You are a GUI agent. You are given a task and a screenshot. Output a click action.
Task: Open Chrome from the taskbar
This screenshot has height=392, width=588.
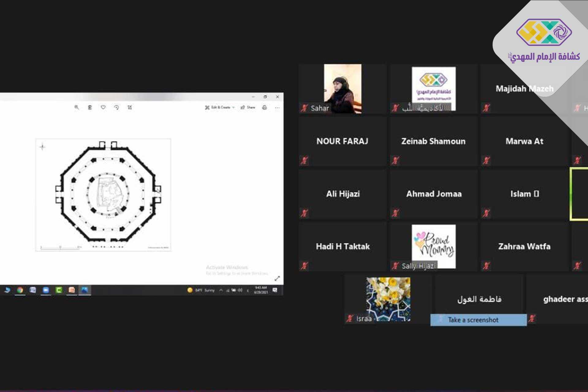(20, 290)
